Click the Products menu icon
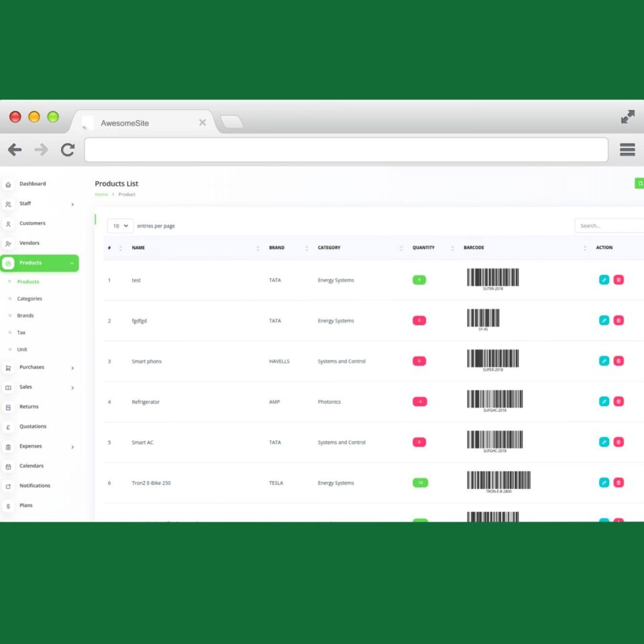This screenshot has width=644, height=644. (x=8, y=263)
